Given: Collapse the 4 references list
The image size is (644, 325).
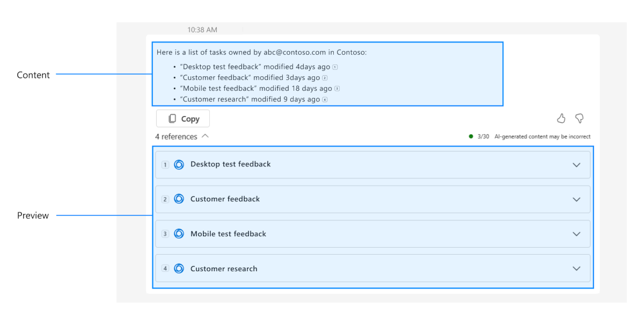Looking at the screenshot, I should pyautogui.click(x=205, y=136).
